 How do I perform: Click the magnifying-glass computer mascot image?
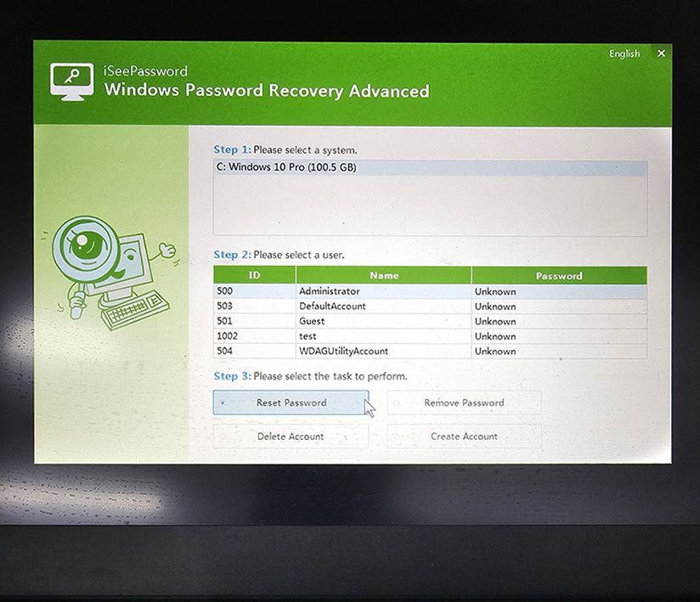(111, 273)
